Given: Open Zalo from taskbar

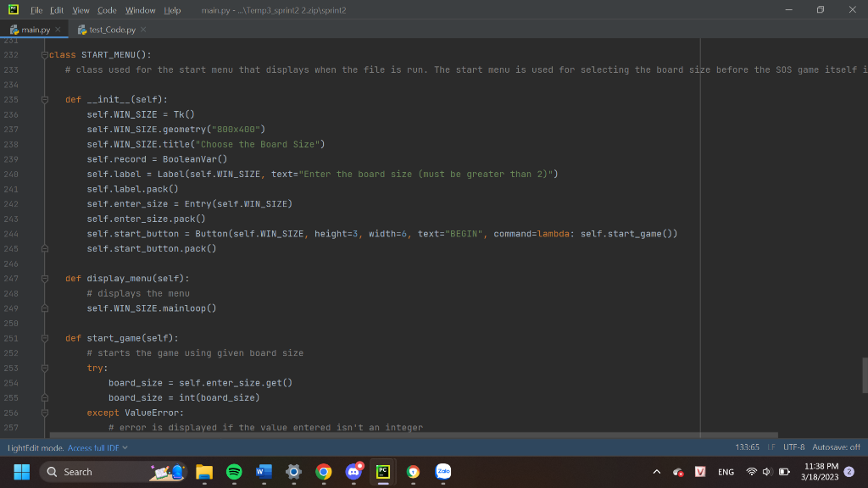Looking at the screenshot, I should point(442,472).
